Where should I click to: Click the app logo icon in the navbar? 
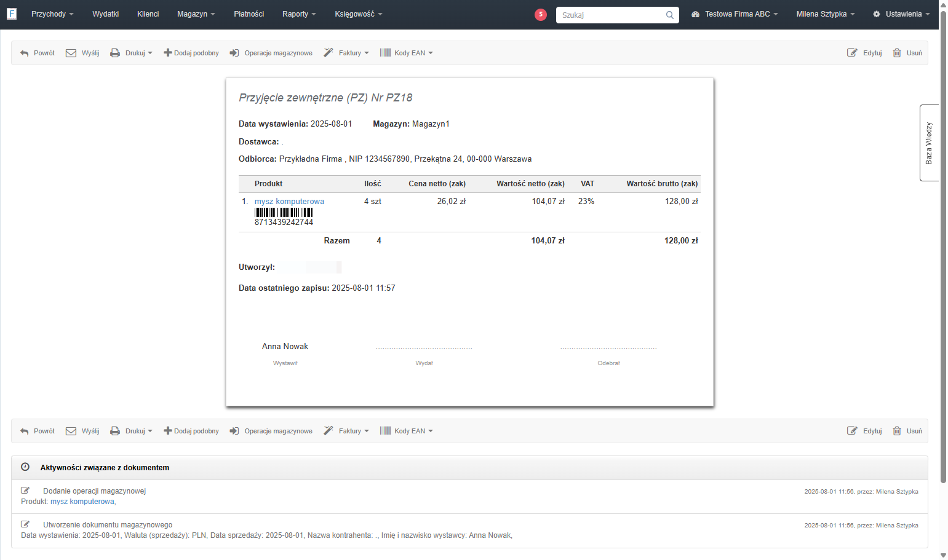[11, 14]
